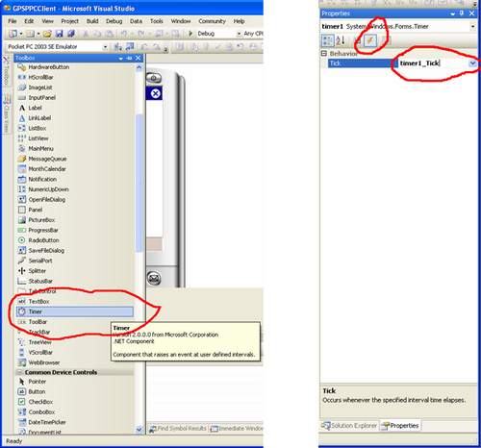Select the Categorized view icon in Properties
This screenshot has width=481, height=448.
point(327,40)
